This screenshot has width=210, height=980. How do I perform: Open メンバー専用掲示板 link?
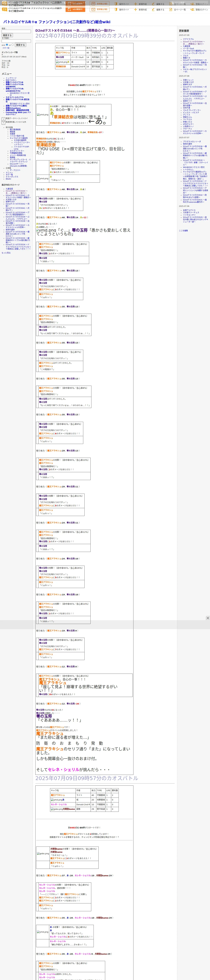tap(18, 155)
